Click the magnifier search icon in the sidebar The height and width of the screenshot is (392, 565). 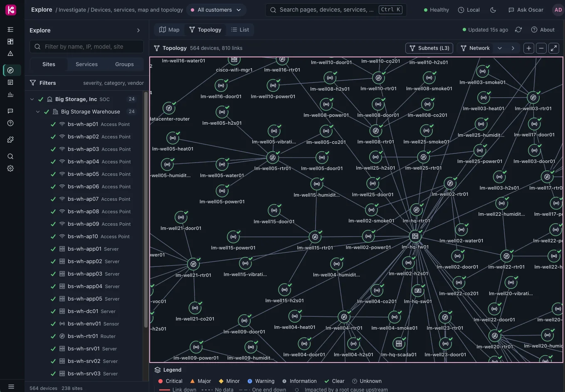click(x=10, y=156)
